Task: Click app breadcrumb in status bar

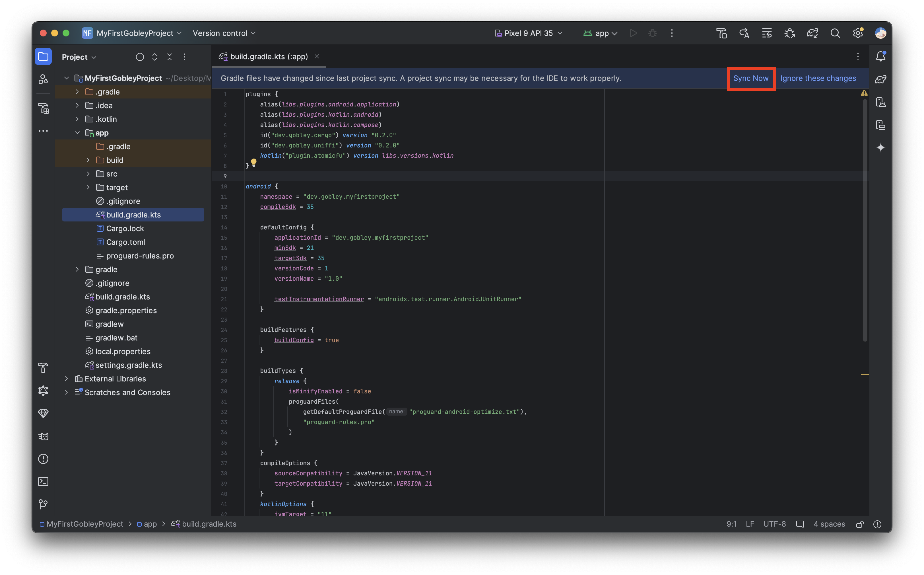Action: [147, 524]
